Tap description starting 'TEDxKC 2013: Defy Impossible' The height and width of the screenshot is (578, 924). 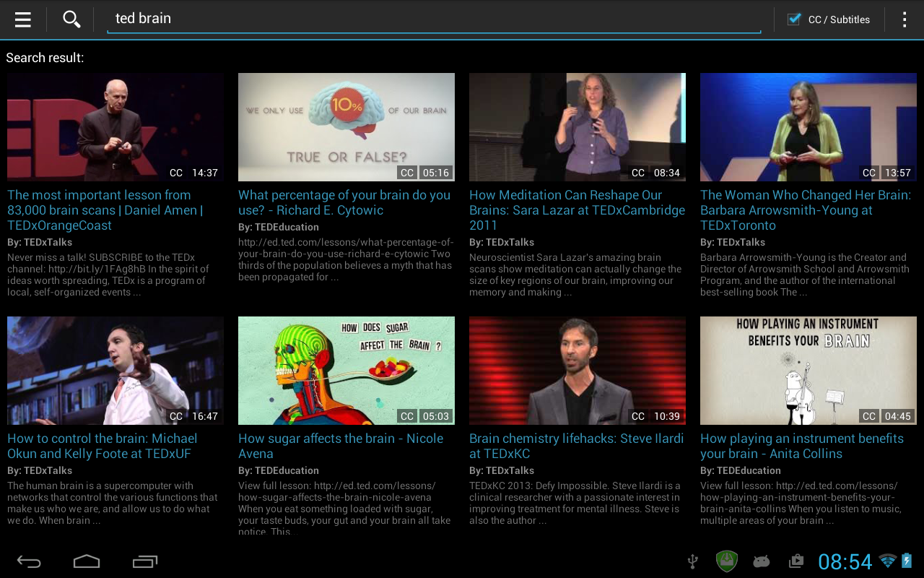tap(575, 503)
